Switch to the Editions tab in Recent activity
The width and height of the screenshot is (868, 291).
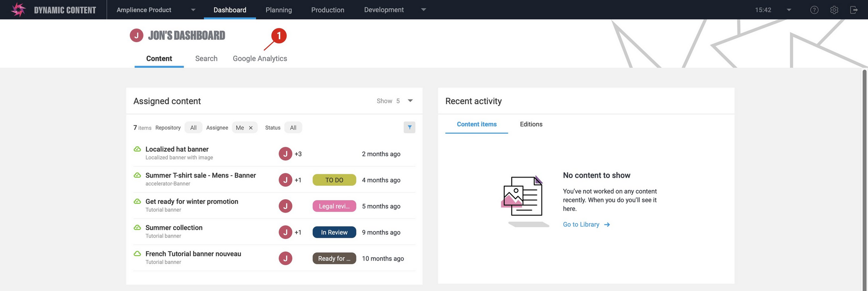(x=531, y=124)
